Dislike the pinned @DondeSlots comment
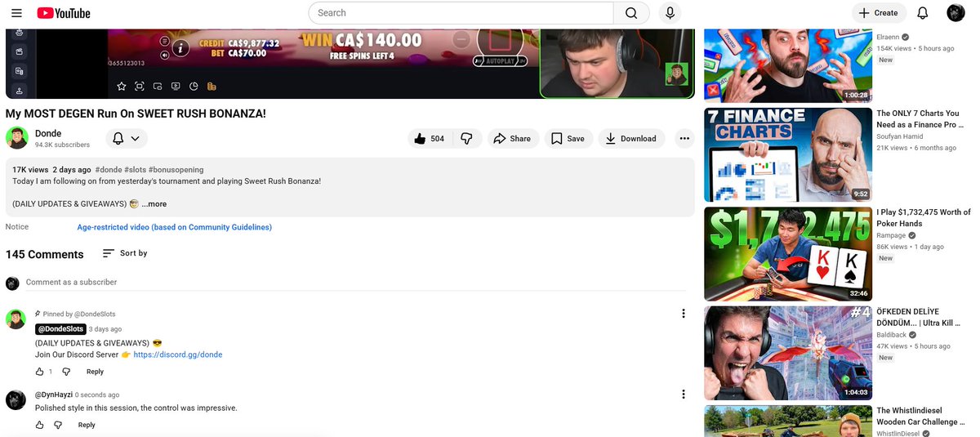This screenshot has width=980, height=437. coord(66,372)
